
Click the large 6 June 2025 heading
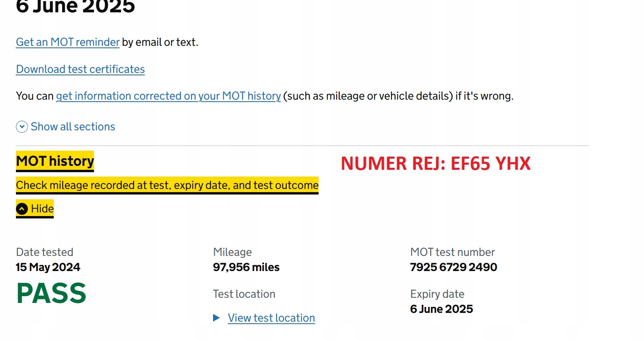(76, 6)
